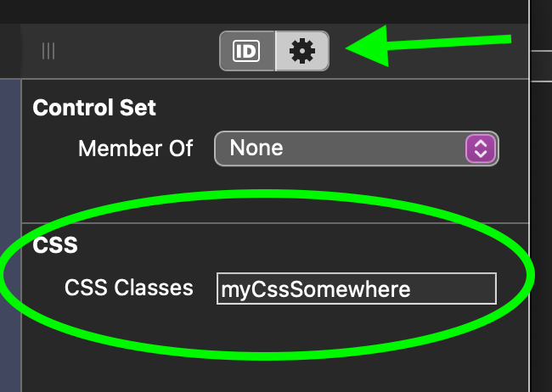Image resolution: width=552 pixels, height=392 pixels.
Task: Click the Control Set section heading
Action: (94, 108)
